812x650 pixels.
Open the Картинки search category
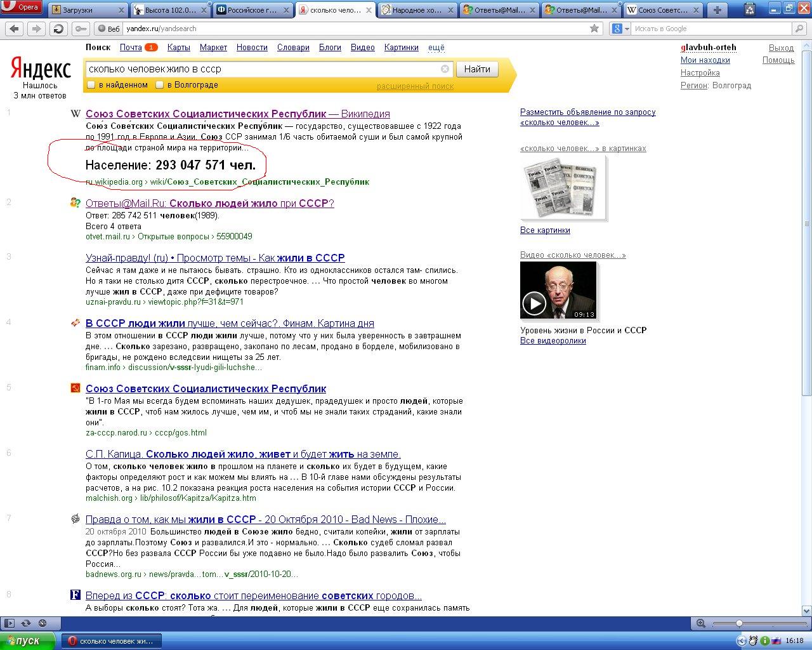[x=401, y=48]
